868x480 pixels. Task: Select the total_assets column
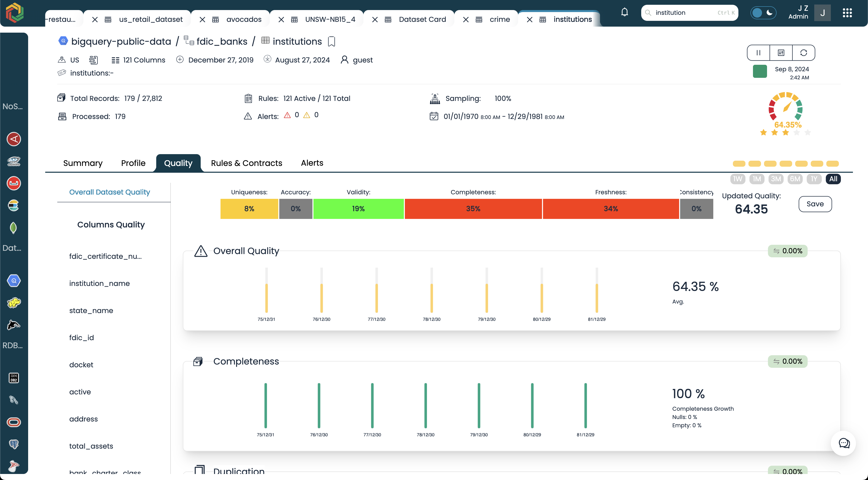[91, 446]
